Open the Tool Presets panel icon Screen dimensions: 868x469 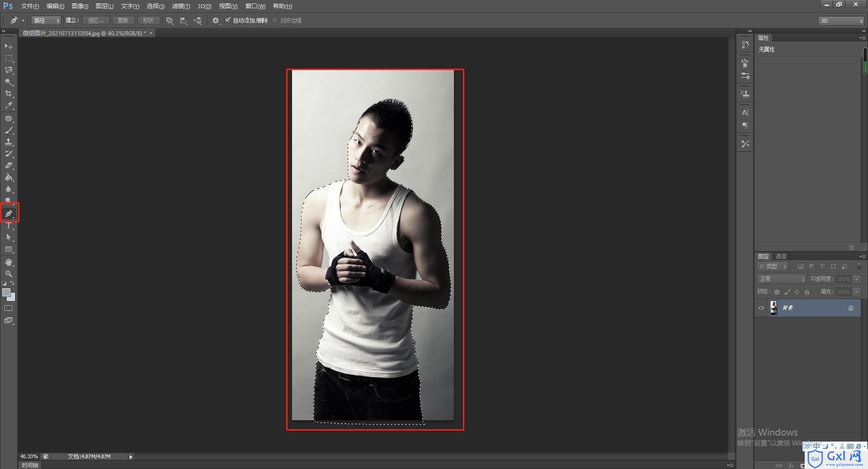click(x=745, y=144)
